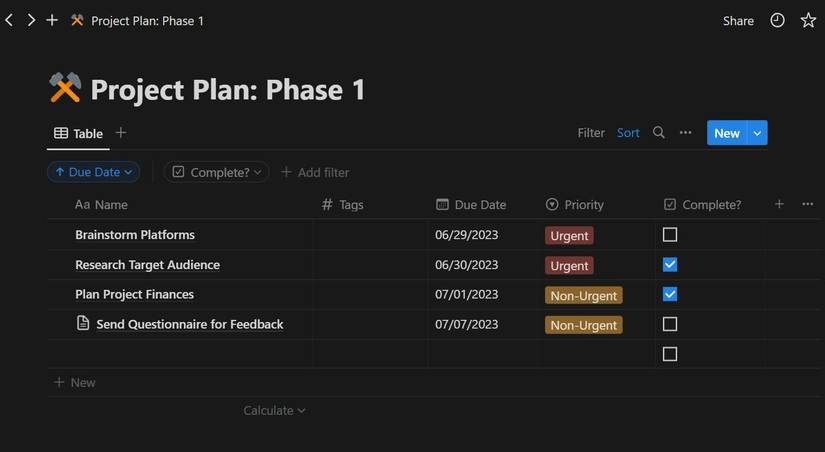Select the Table view tab
The height and width of the screenshot is (452, 825).
[x=78, y=133]
